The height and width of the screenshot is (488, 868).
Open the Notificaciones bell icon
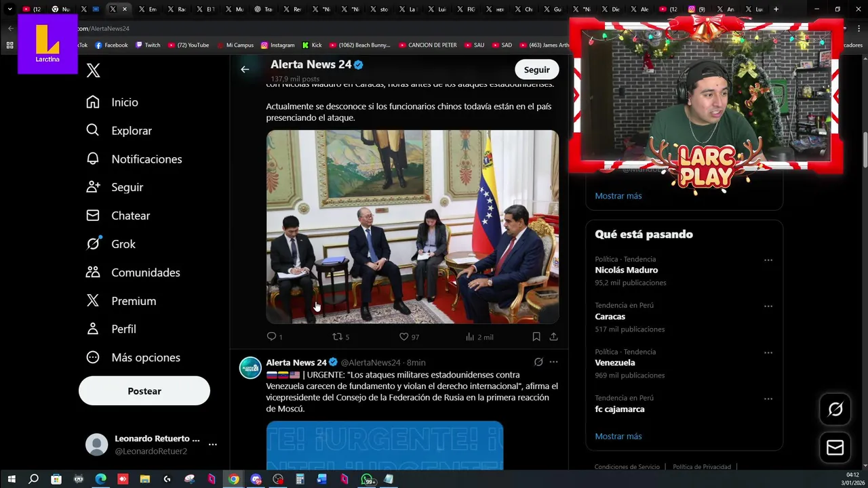coord(93,159)
